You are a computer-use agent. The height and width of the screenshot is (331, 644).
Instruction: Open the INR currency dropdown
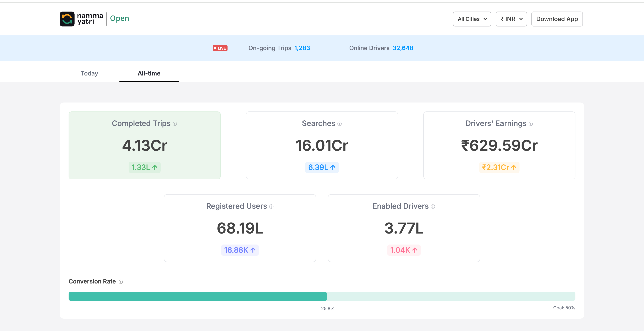tap(511, 19)
